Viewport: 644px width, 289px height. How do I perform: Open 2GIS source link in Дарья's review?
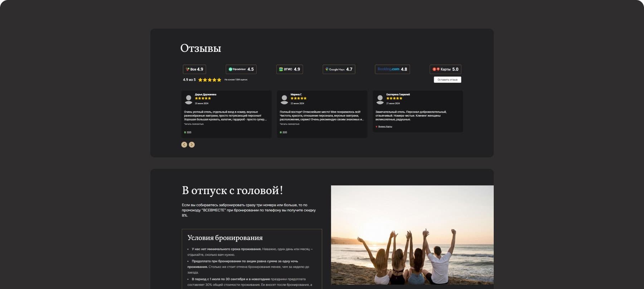click(189, 132)
